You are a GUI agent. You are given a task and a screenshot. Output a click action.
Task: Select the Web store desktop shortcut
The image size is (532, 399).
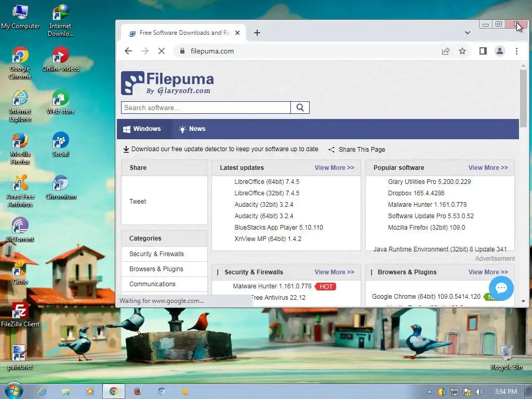coord(61,102)
